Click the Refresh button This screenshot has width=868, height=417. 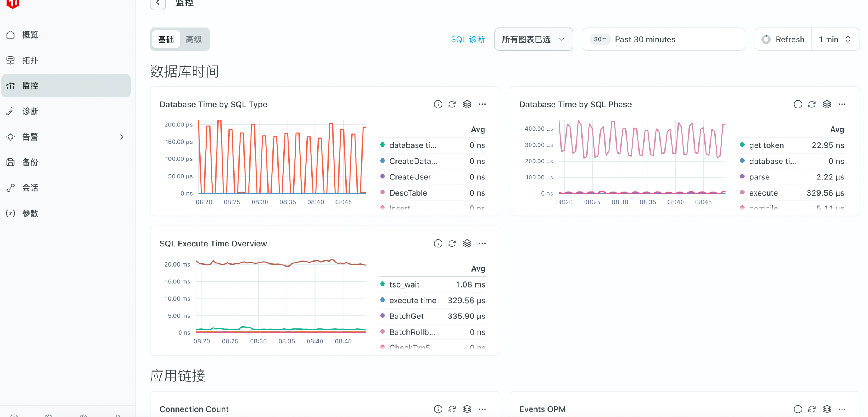coord(783,39)
